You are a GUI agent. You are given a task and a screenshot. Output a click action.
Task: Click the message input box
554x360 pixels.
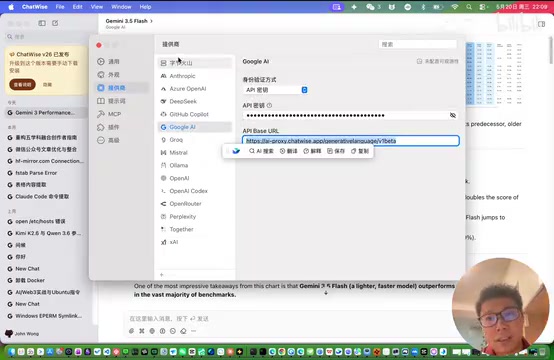(288, 319)
